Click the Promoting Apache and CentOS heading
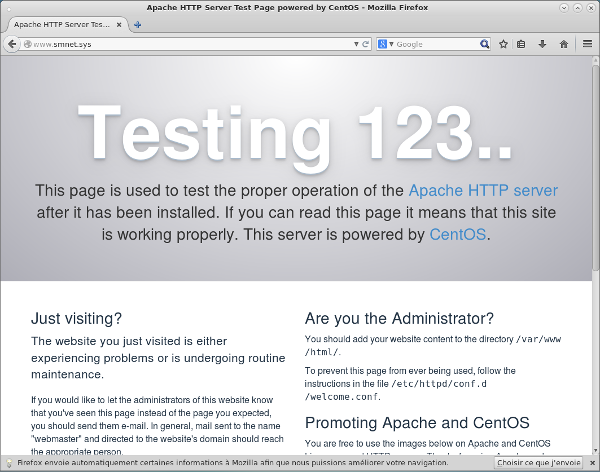This screenshot has width=600, height=472. click(x=417, y=423)
